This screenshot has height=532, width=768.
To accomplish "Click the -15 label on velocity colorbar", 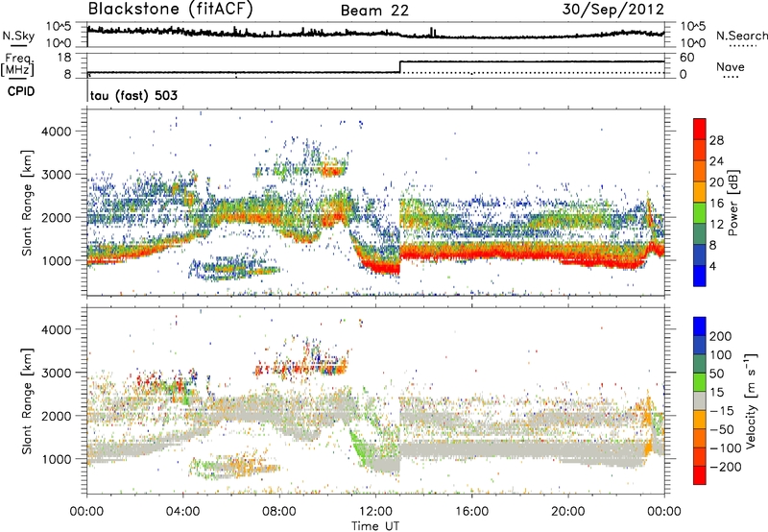I will pyautogui.click(x=722, y=411).
